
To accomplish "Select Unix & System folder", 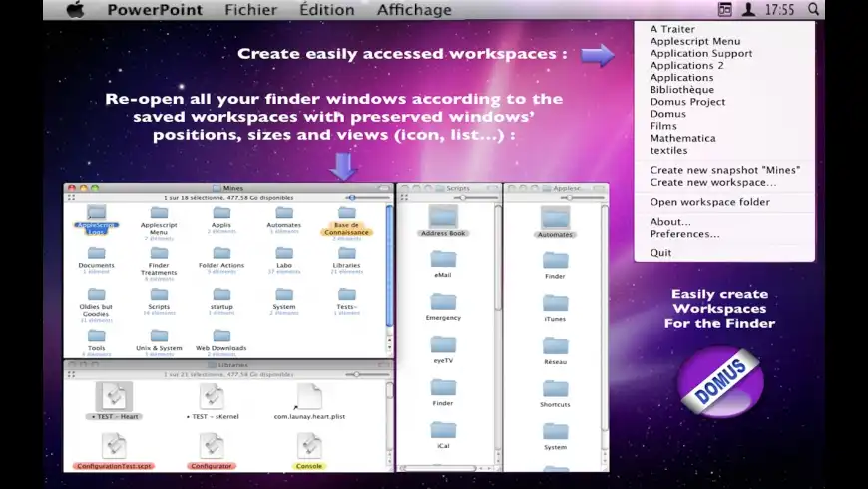I will (x=159, y=342).
